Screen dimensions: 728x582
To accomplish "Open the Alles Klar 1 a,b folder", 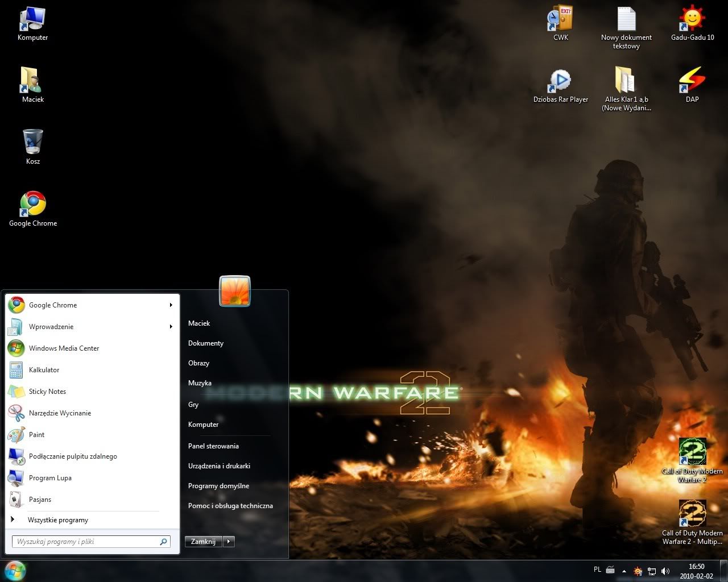I will pos(626,89).
